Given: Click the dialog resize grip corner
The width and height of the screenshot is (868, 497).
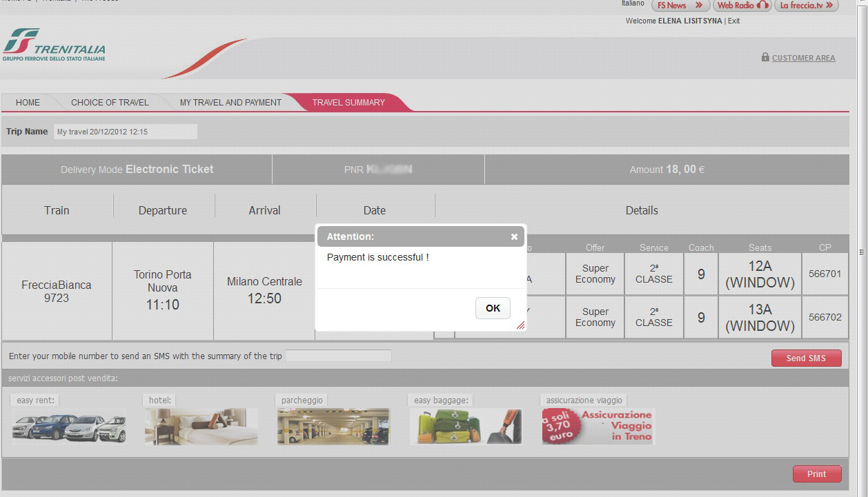Looking at the screenshot, I should [x=521, y=325].
